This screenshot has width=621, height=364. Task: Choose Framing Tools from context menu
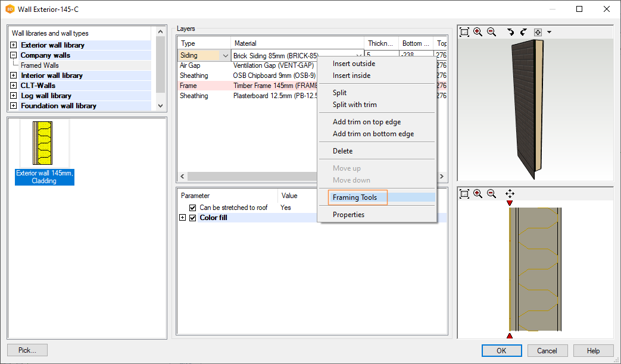pyautogui.click(x=355, y=197)
